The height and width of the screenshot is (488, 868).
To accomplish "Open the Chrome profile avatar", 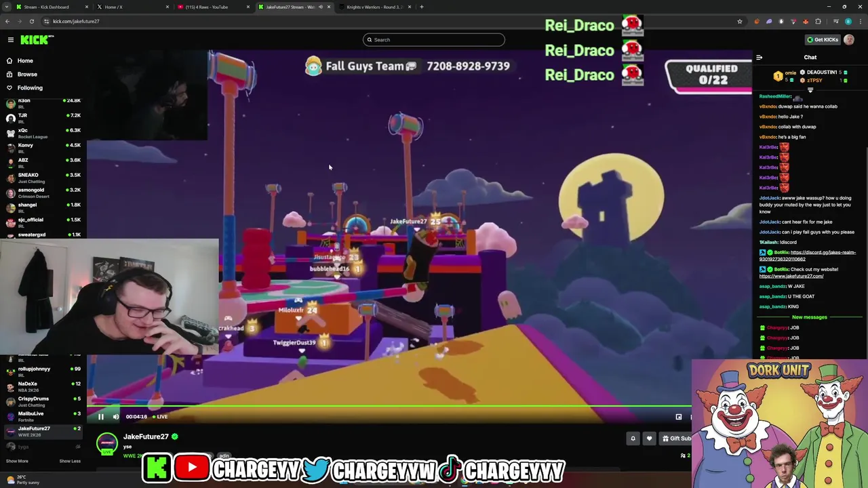I will (848, 21).
